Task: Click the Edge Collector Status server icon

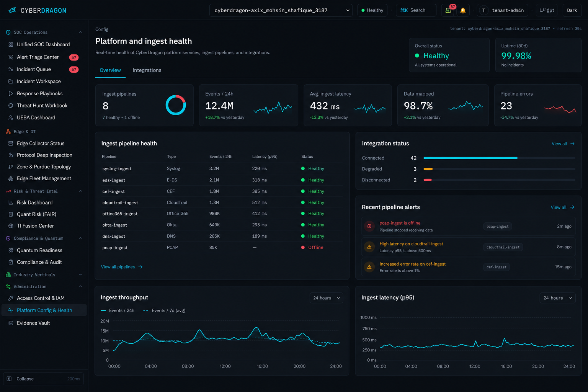Action: (x=11, y=143)
